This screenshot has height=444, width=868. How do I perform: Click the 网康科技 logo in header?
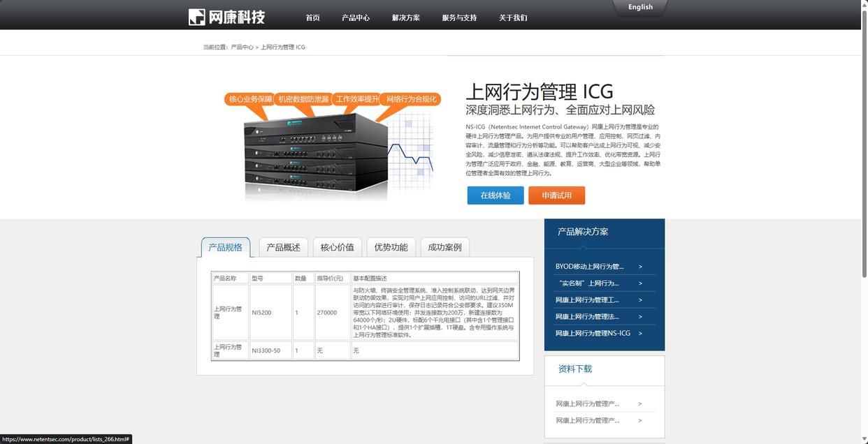coord(227,17)
